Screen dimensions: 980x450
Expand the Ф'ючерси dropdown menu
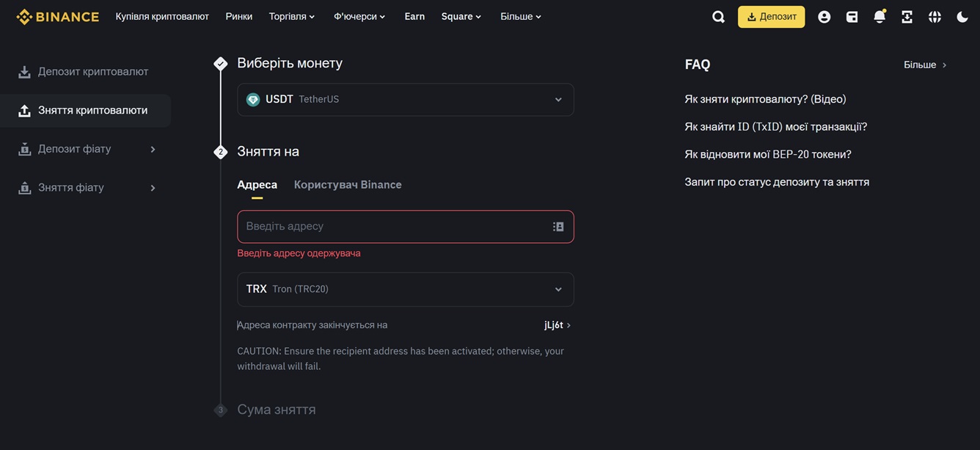click(359, 16)
